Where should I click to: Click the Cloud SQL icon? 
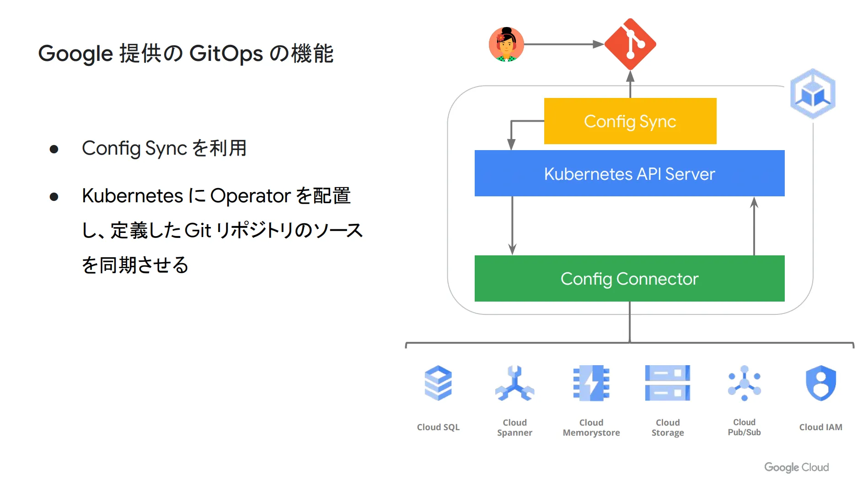(x=438, y=383)
